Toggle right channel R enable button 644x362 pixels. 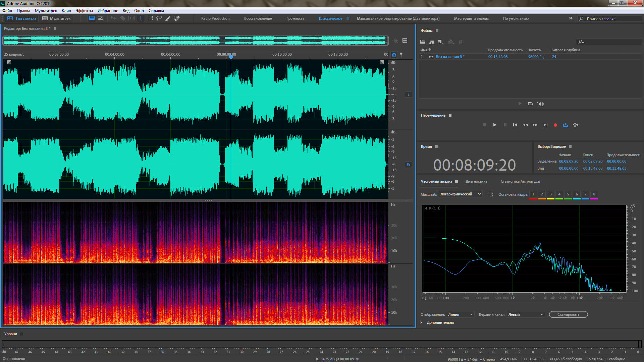pyautogui.click(x=409, y=164)
